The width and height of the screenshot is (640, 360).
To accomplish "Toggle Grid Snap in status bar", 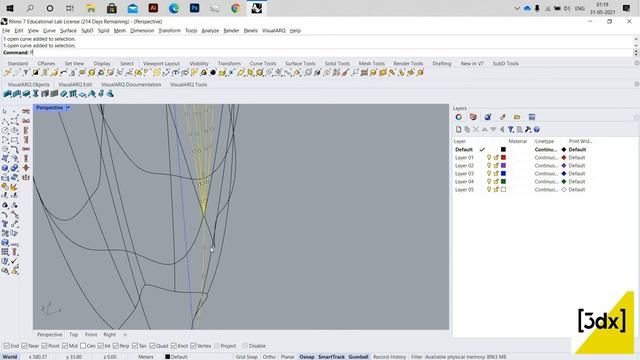I will click(x=247, y=357).
